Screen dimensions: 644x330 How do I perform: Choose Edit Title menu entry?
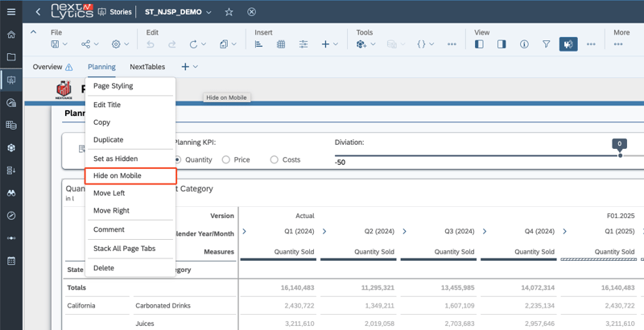130,105
